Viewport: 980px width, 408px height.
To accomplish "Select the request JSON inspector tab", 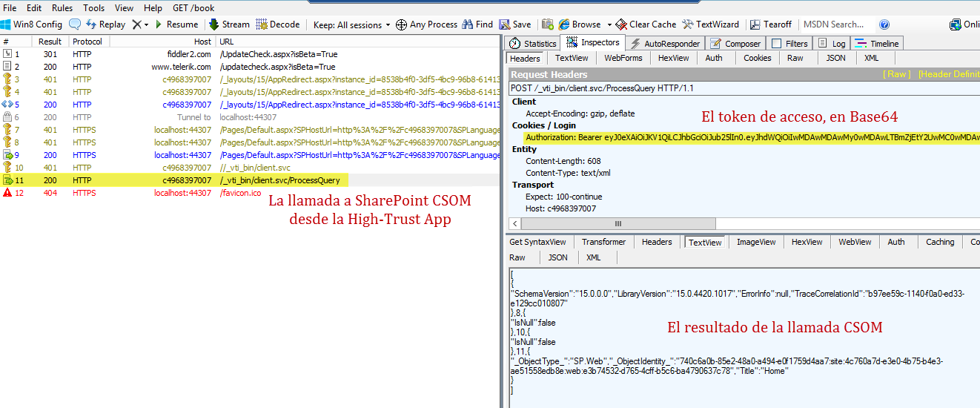I will 835,58.
